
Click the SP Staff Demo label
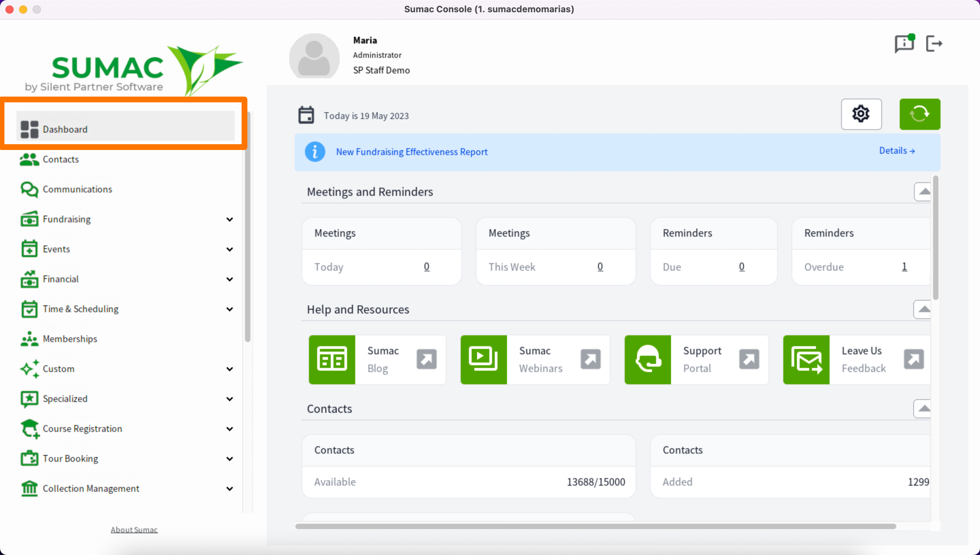[381, 70]
